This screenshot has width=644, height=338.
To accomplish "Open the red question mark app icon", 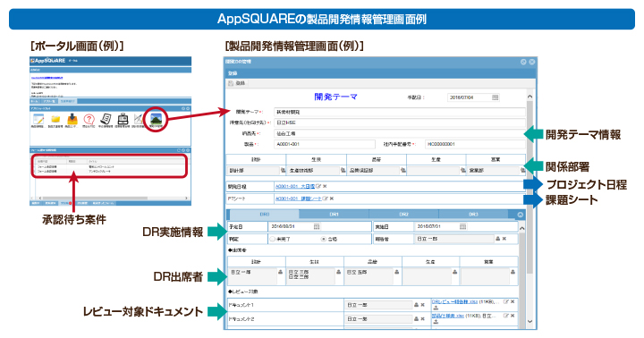I will tap(89, 119).
